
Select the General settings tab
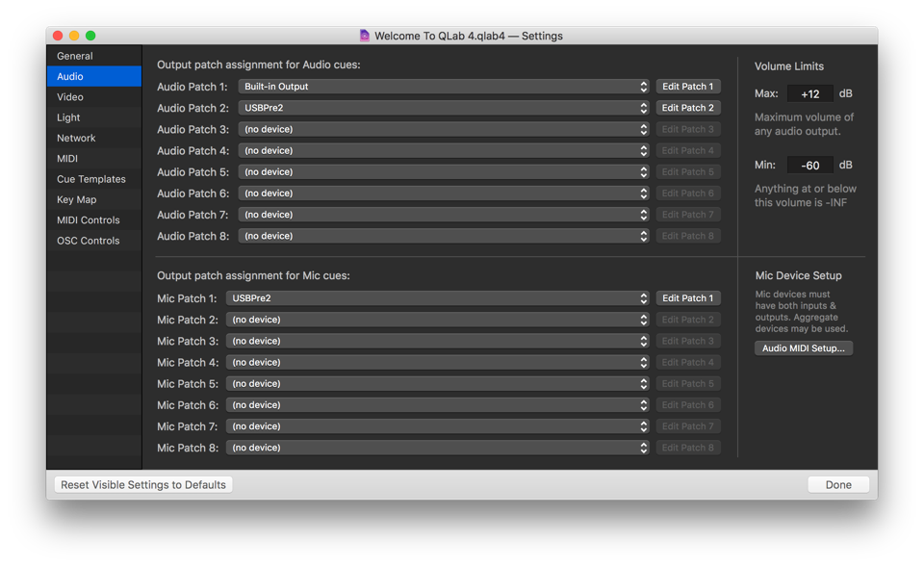75,56
